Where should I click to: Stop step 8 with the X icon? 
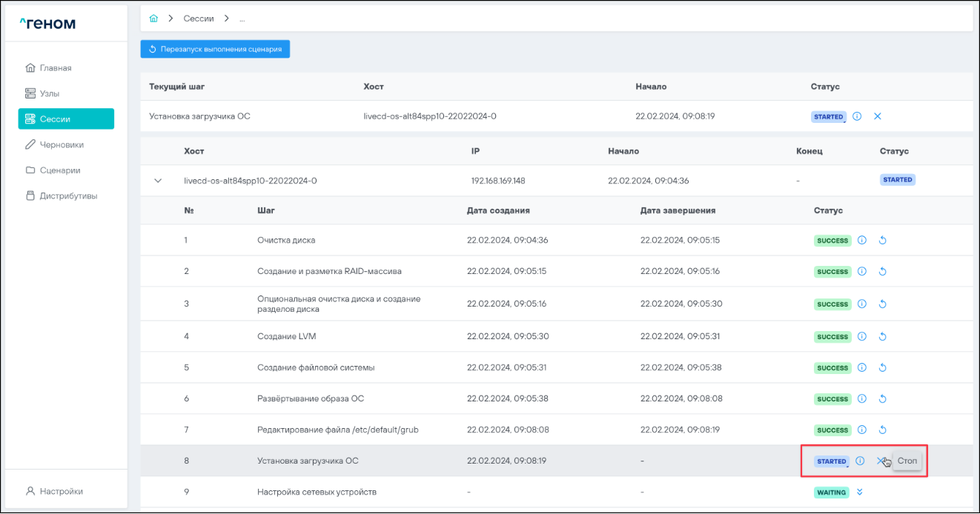pos(881,461)
